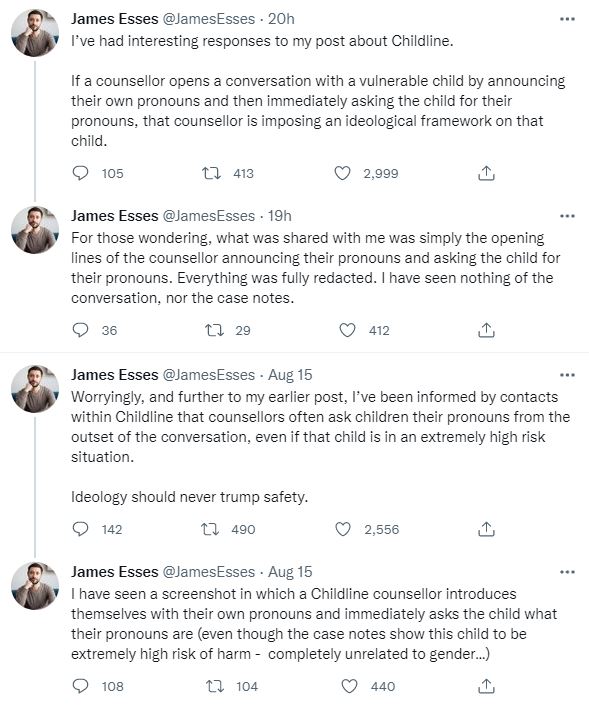Like the tweet with 2,999 likes
589x705 pixels.
click(342, 173)
